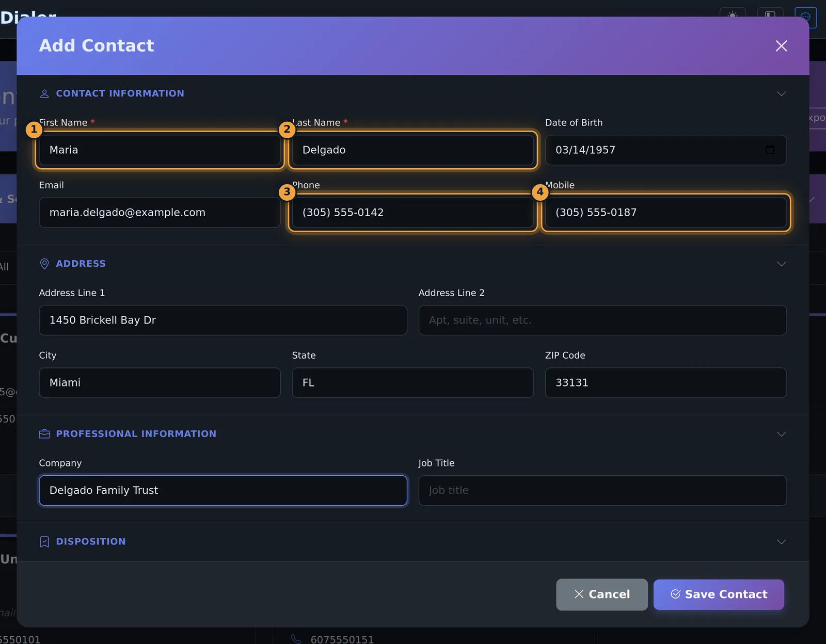Image resolution: width=826 pixels, height=644 pixels.
Task: Click into the Mobile field ending 0187
Action: [x=665, y=213]
